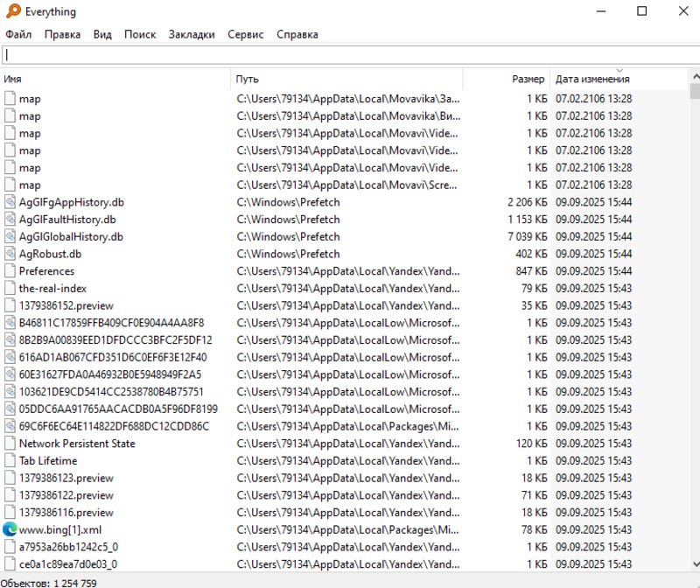Click the icon beside Network Persistent State

click(x=10, y=444)
